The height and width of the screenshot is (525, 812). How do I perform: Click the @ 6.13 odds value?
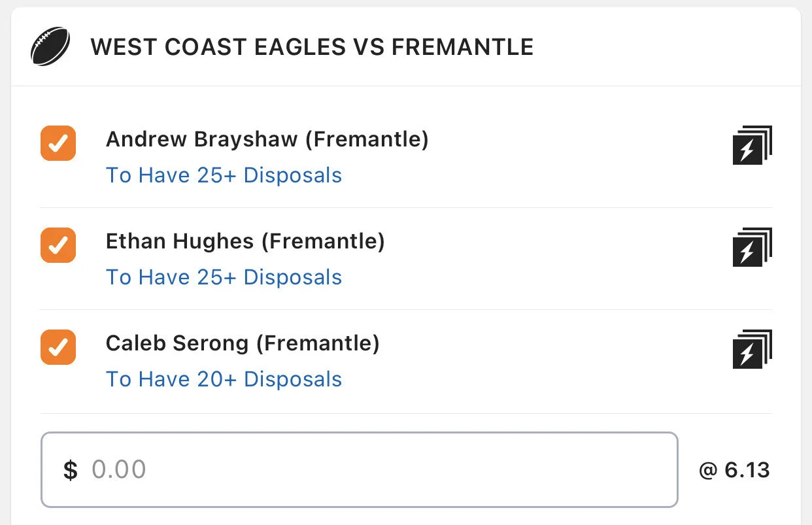[734, 469]
